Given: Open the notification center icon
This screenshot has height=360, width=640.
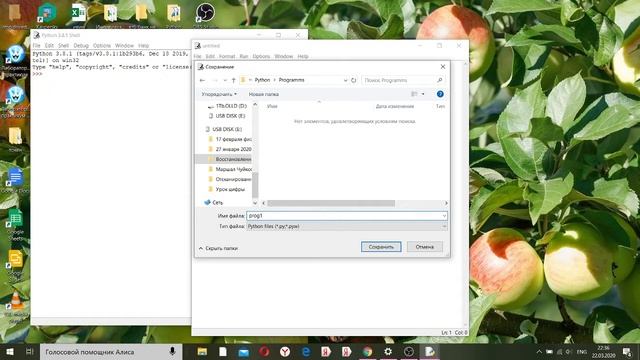Looking at the screenshot, I should (627, 351).
